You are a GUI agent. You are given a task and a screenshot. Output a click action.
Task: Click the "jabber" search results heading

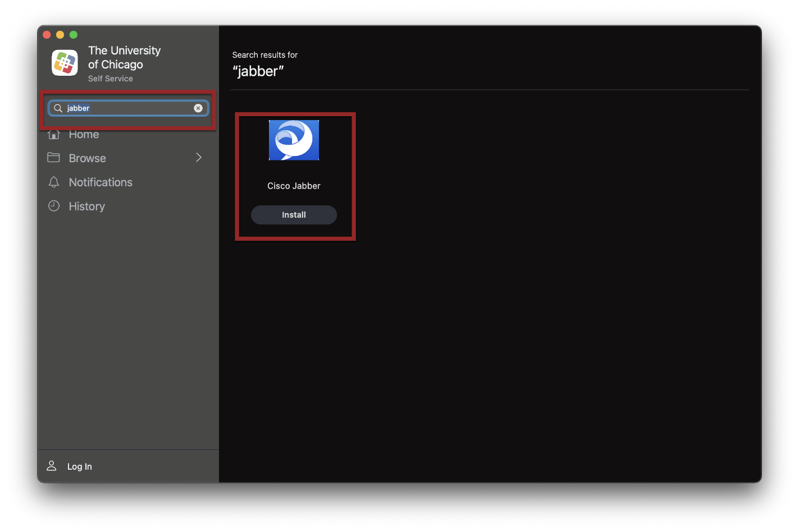pos(258,71)
